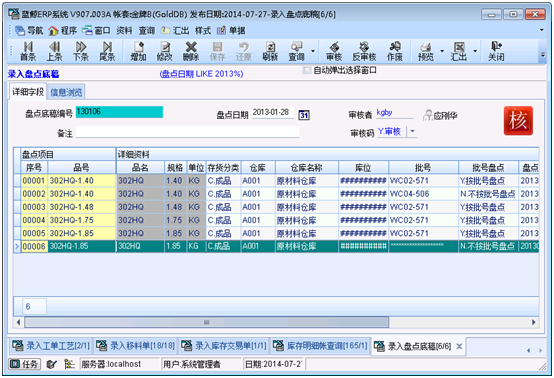Expand the toolbar 汇出 dropdown arrow
The width and height of the screenshot is (554, 378).
click(x=475, y=51)
